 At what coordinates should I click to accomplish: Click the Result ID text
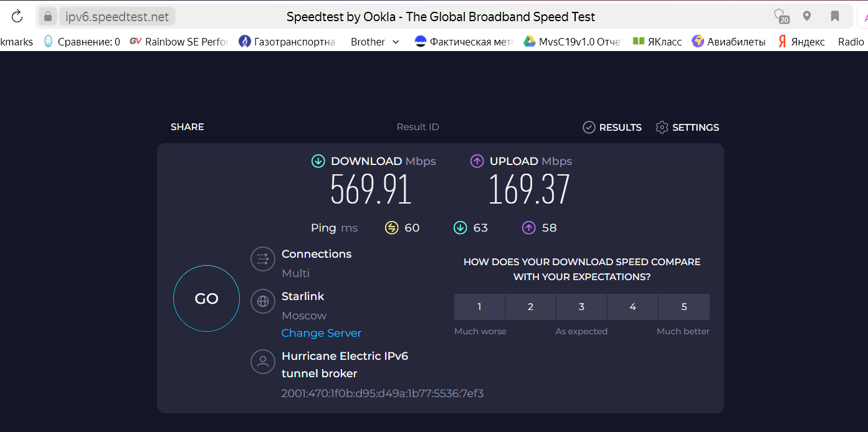click(418, 127)
